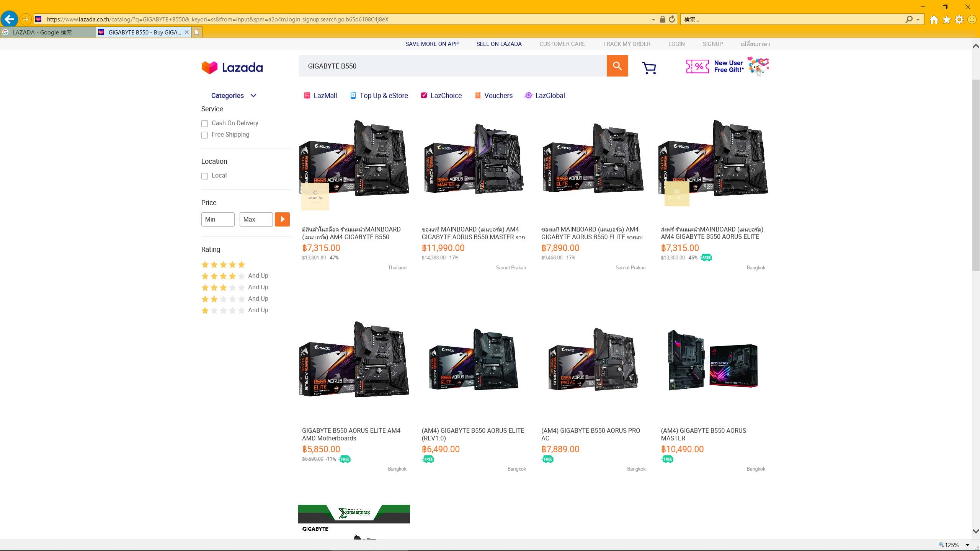Open the address bar history dropdown arrow
This screenshot has width=980, height=551.
pyautogui.click(x=653, y=20)
